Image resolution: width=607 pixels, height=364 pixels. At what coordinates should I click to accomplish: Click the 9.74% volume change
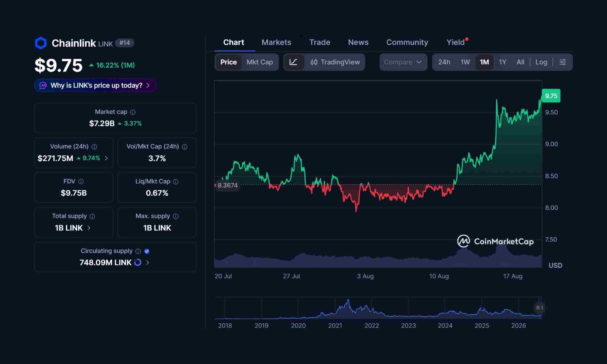[x=88, y=158]
